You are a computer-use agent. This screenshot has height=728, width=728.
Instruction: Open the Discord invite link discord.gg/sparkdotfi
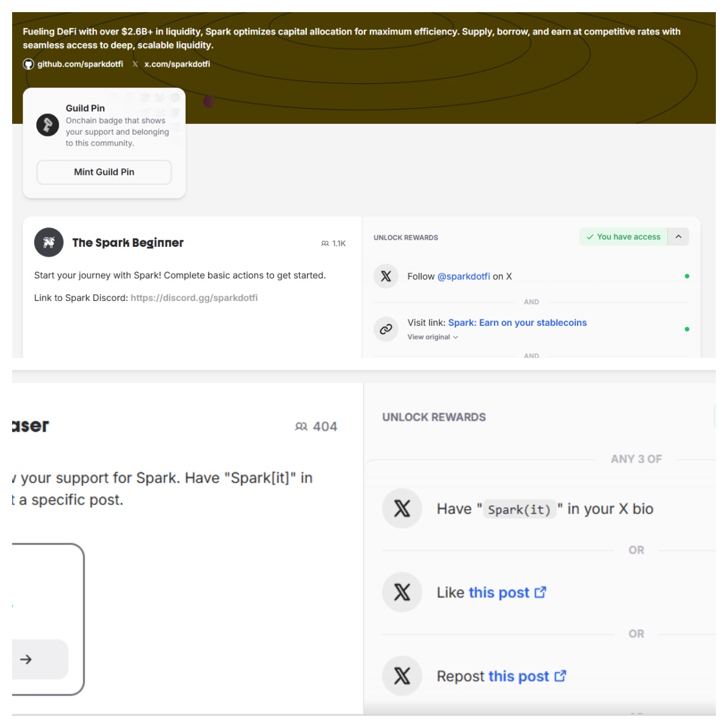(x=194, y=298)
